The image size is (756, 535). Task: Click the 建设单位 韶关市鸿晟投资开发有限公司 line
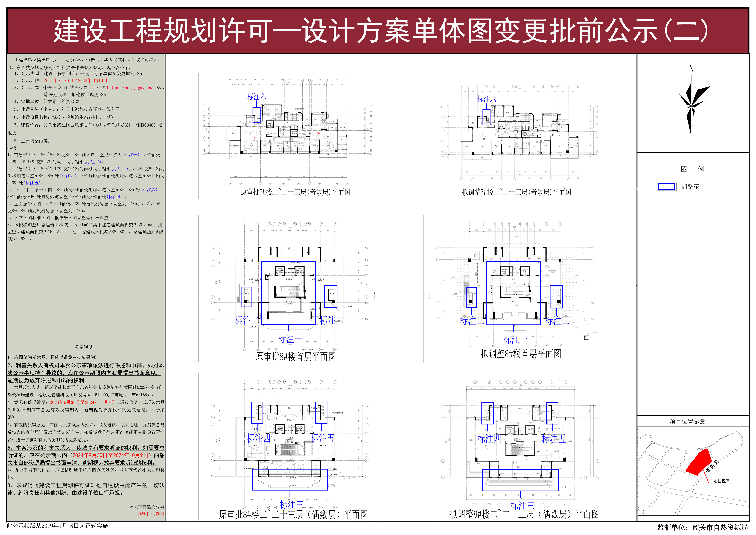67,109
